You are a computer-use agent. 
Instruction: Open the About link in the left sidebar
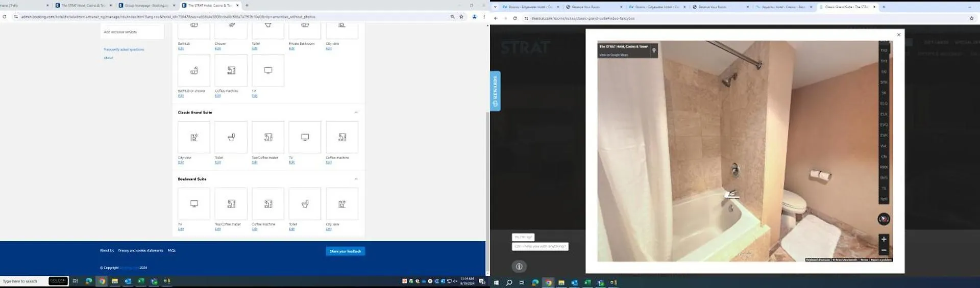click(108, 58)
